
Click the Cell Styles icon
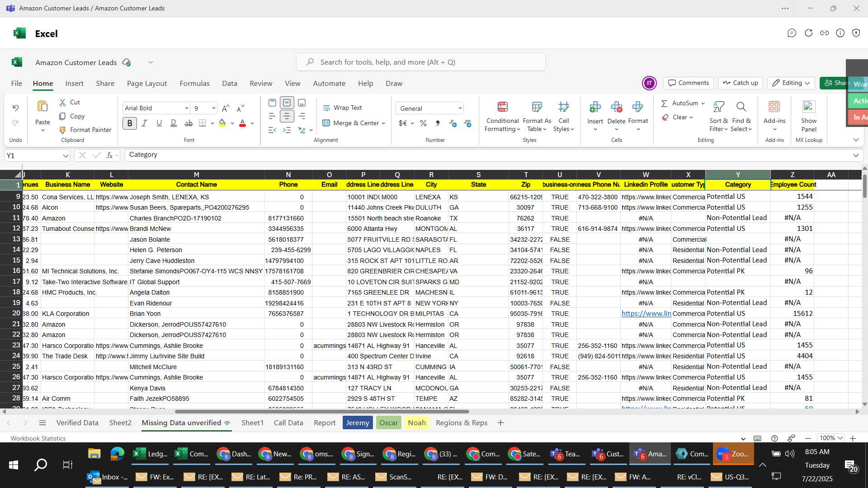(x=563, y=107)
